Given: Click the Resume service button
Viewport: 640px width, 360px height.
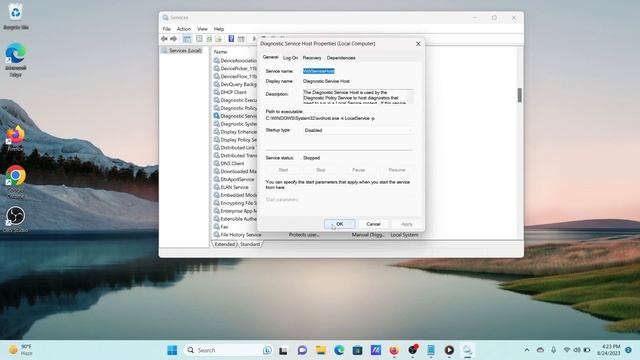Looking at the screenshot, I should point(397,170).
